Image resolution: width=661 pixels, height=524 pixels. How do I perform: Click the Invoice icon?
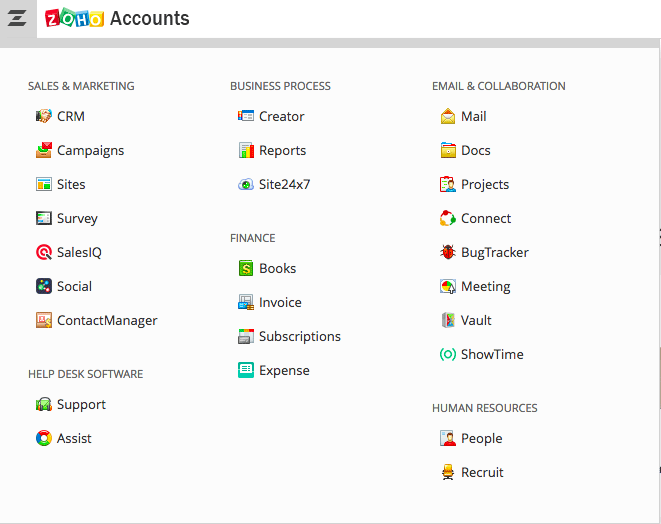tap(246, 302)
